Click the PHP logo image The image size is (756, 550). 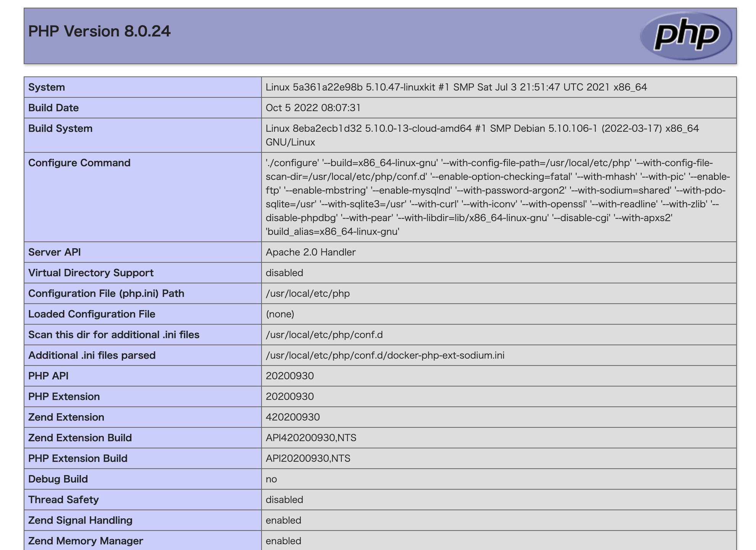pos(686,36)
